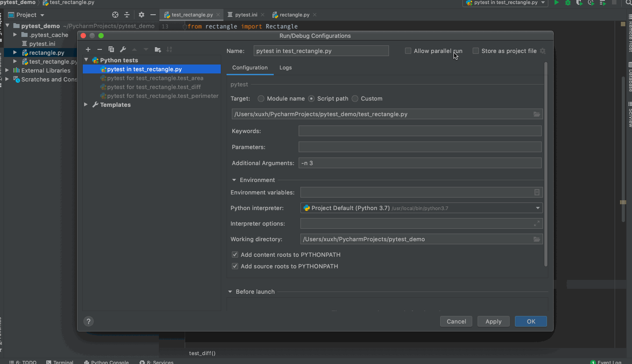632x364 pixels.
Task: Open Event Log in status bar
Action: (606, 362)
